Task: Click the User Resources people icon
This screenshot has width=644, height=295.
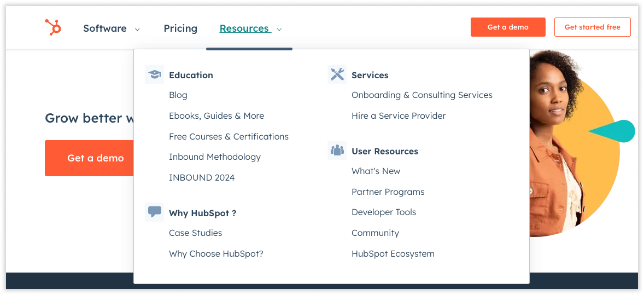Action: [x=337, y=151]
